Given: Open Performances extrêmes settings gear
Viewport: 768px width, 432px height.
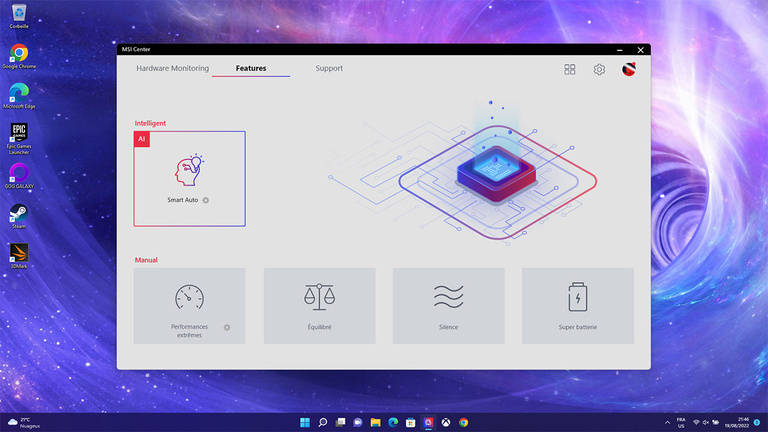Looking at the screenshot, I should [227, 327].
